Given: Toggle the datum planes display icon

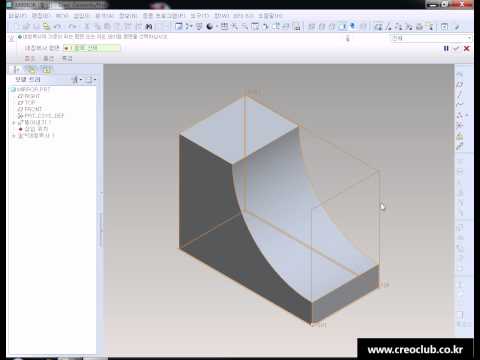Looking at the screenshot, I should pyautogui.click(x=378, y=27).
